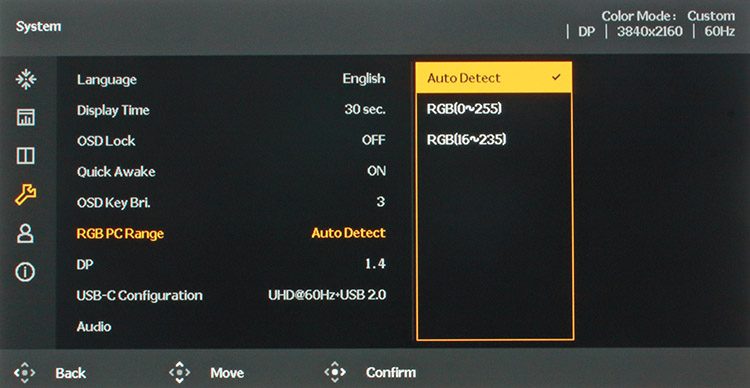The height and width of the screenshot is (388, 750).
Task: Click the DP version value 1.4
Action: pyautogui.click(x=375, y=264)
